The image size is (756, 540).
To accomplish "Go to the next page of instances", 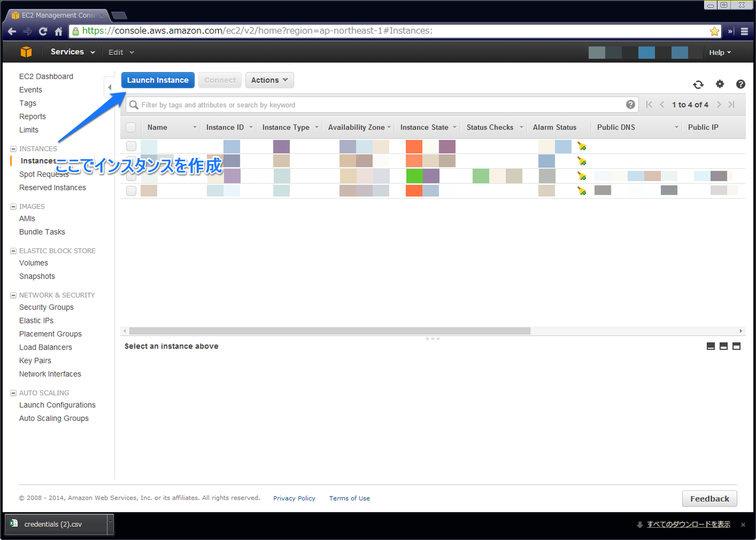I will [x=719, y=104].
